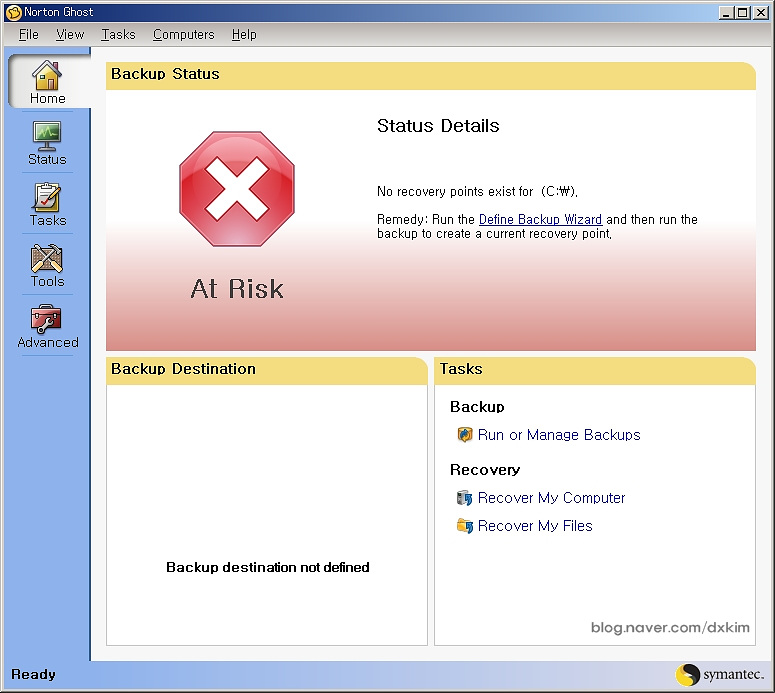Click the Symantec logo
The height and width of the screenshot is (693, 775).
click(x=720, y=674)
